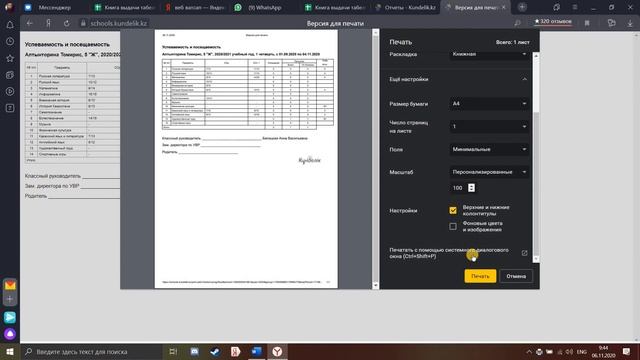Open history clock icon in sidebar
Viewport: 640px width, 360px height.
pos(10,42)
